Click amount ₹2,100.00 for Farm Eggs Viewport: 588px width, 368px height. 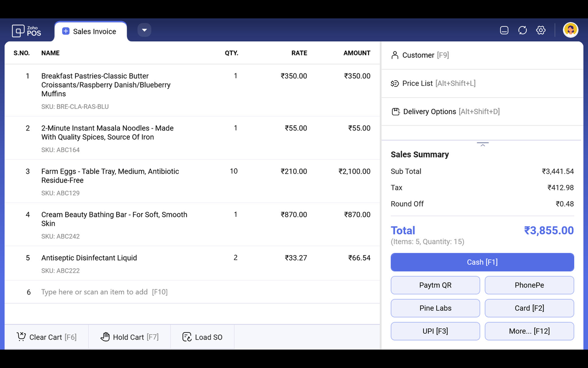tap(354, 171)
